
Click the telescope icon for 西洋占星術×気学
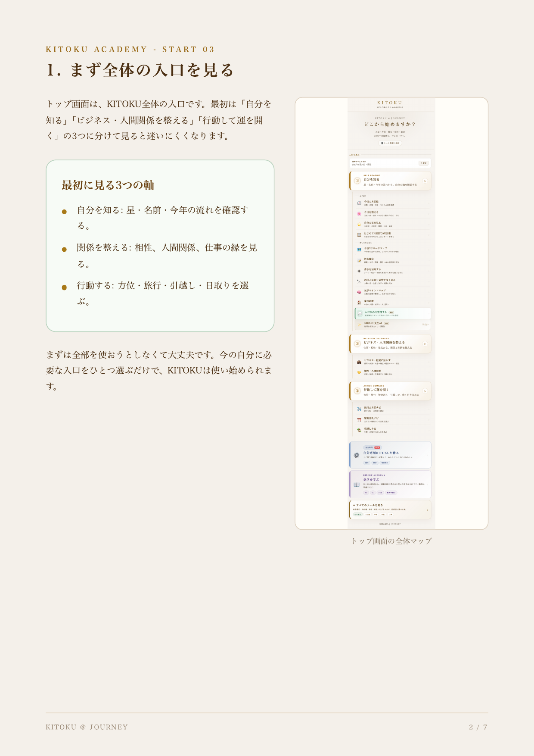point(359,281)
